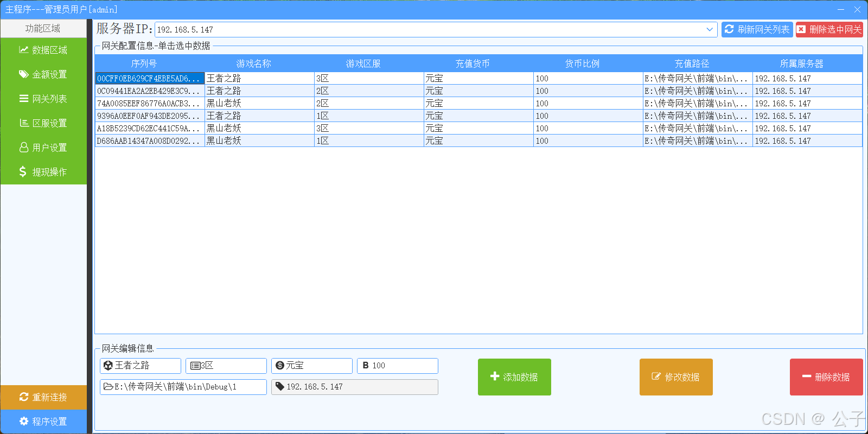Select row with serial D686AAB14347A008D0292...

pyautogui.click(x=478, y=141)
